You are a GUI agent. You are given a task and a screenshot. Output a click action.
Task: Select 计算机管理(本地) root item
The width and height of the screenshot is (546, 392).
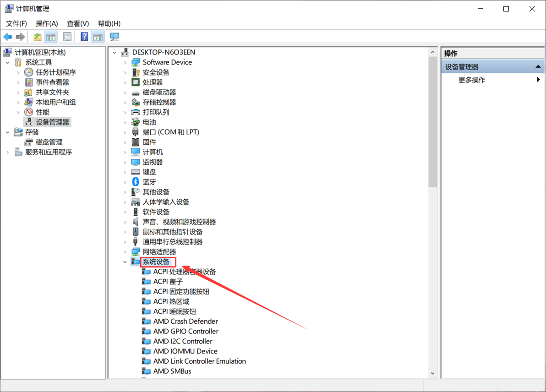click(x=40, y=52)
